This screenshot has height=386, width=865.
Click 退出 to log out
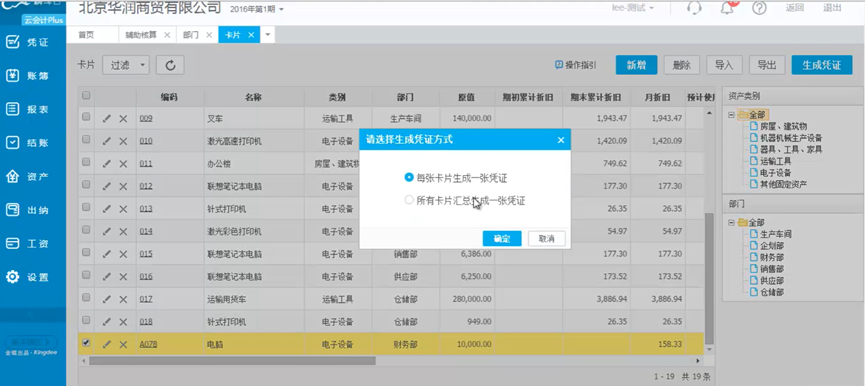coord(832,8)
